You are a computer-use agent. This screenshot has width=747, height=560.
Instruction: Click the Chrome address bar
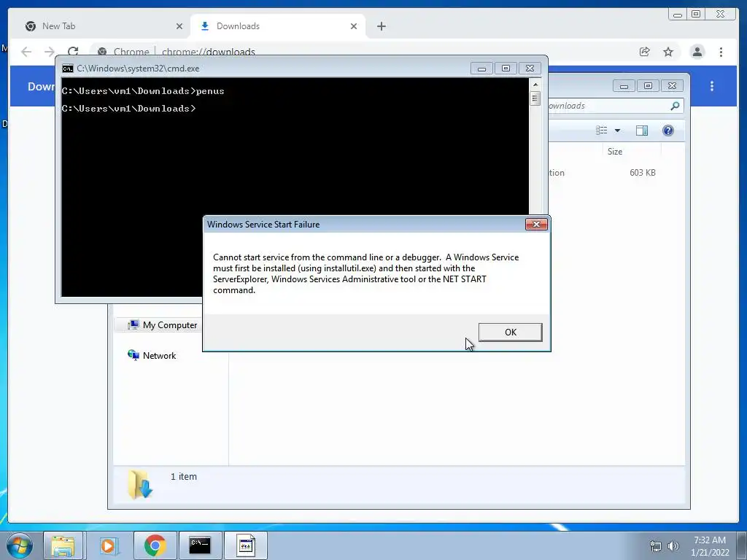pos(362,52)
